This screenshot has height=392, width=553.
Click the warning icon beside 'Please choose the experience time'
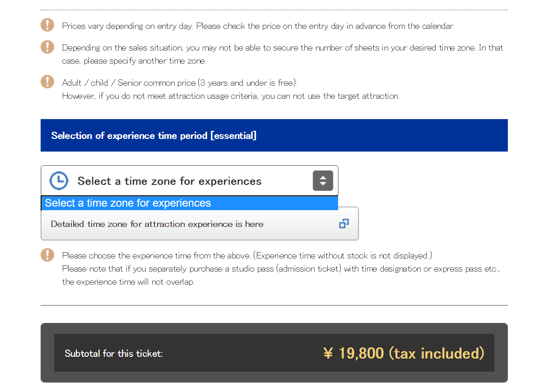47,255
